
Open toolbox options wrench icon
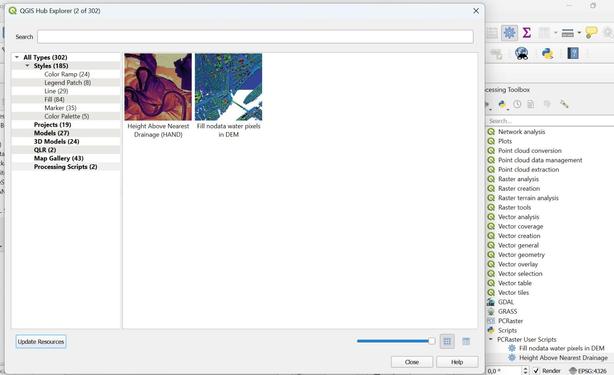564,104
